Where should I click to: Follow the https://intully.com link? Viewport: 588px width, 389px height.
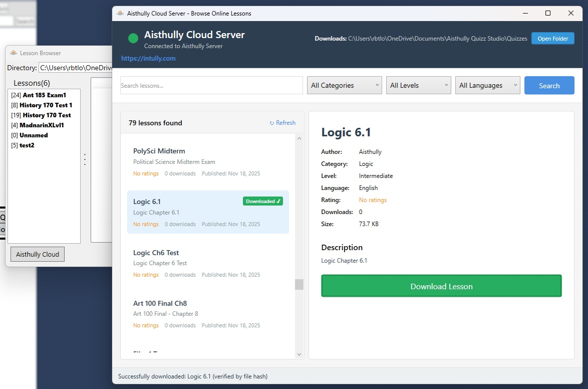[148, 59]
